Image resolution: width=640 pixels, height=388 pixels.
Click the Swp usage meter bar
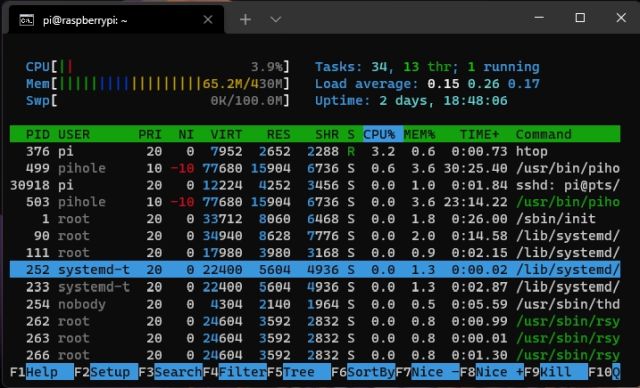(x=158, y=100)
